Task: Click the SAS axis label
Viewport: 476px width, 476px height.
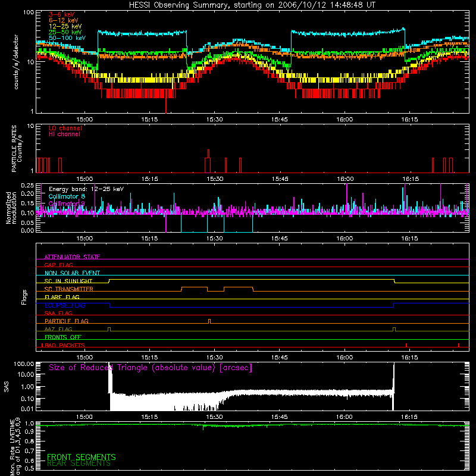Action: tap(7, 387)
